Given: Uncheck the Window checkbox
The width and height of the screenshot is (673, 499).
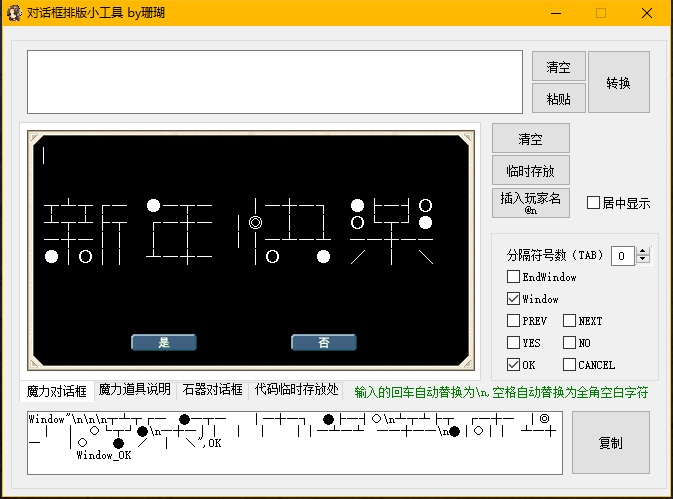Looking at the screenshot, I should pos(513,299).
